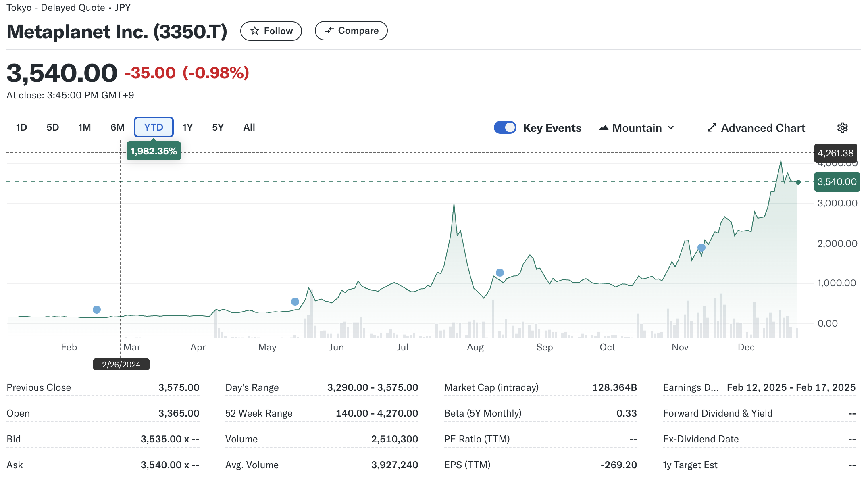Click the Previous Close value 3,575.00
Viewport: 868px width, 477px height.
[x=179, y=387]
